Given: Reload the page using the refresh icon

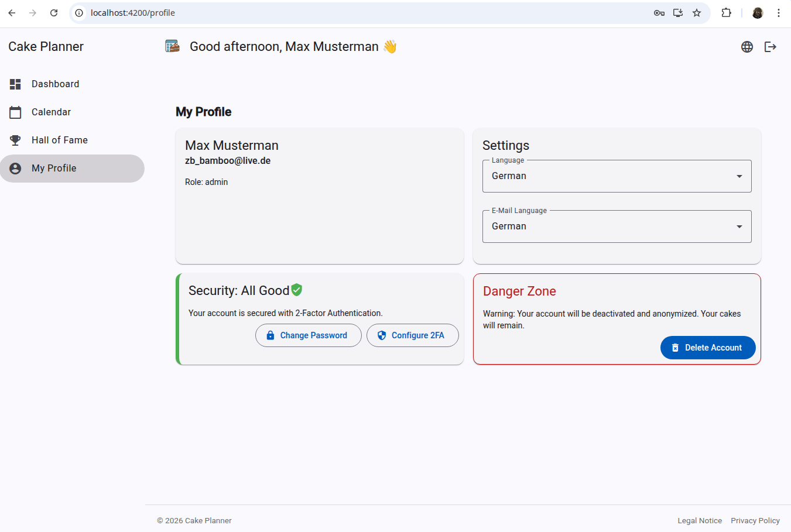Looking at the screenshot, I should click(x=54, y=13).
